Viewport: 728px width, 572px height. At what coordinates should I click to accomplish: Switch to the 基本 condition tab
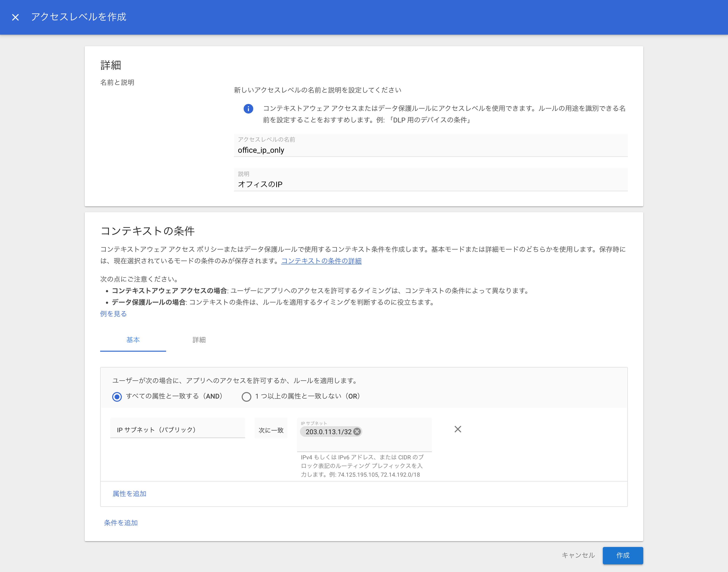tap(133, 340)
